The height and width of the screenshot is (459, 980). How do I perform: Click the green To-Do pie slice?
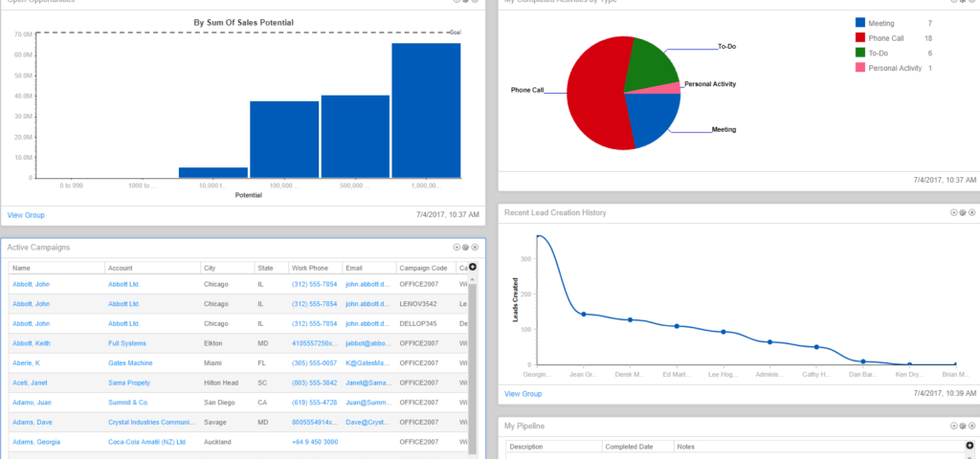[653, 62]
